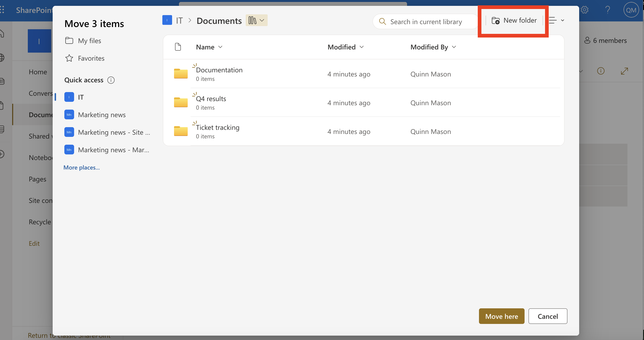Click Search in current library field
Viewport: 644px width, 340px height.
tap(426, 22)
